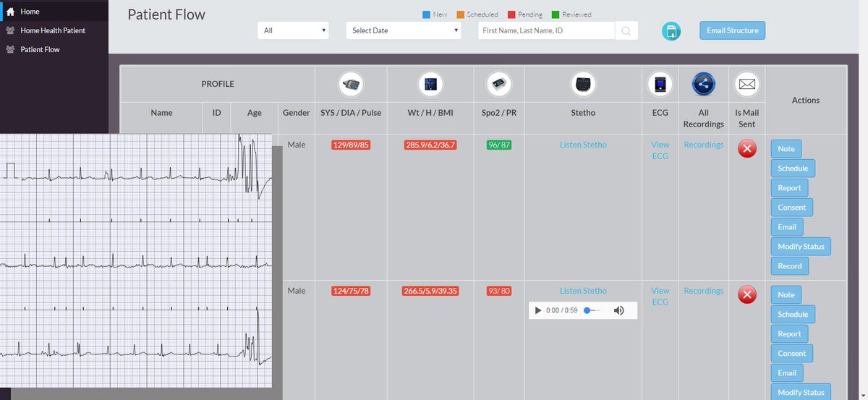Open the Select Date dropdown
Image resolution: width=868 pixels, height=400 pixels.
tap(404, 30)
